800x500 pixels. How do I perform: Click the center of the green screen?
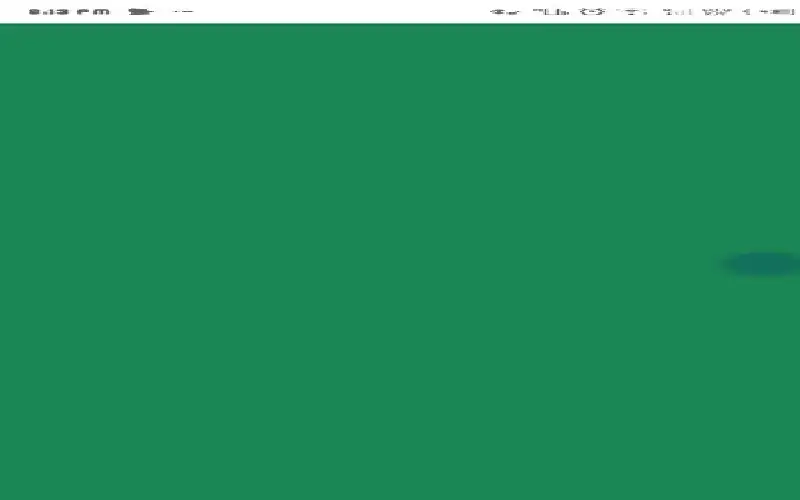(400, 262)
